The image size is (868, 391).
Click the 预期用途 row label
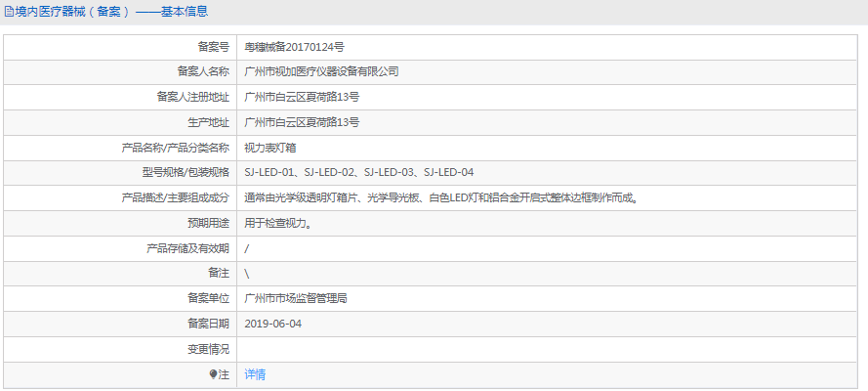[208, 223]
